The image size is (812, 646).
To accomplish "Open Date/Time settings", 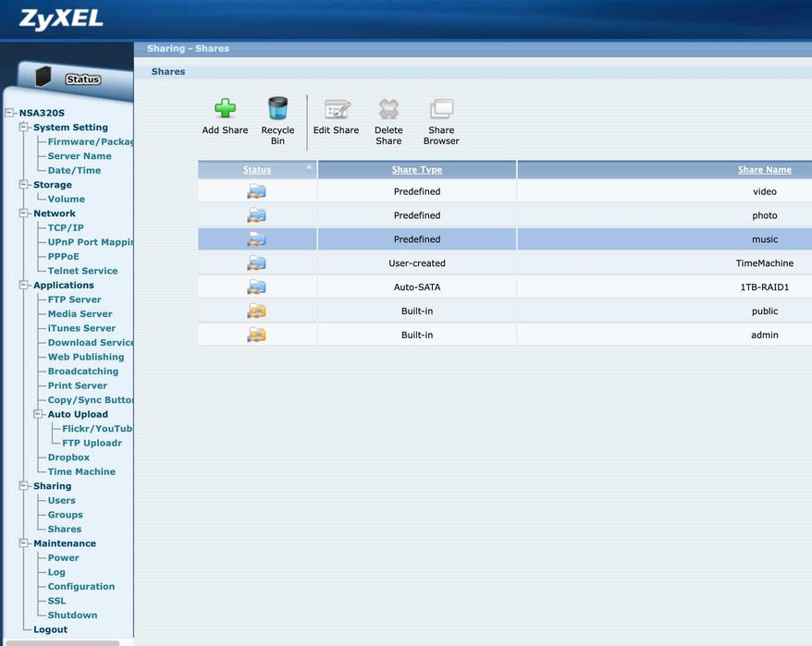I will coord(74,170).
